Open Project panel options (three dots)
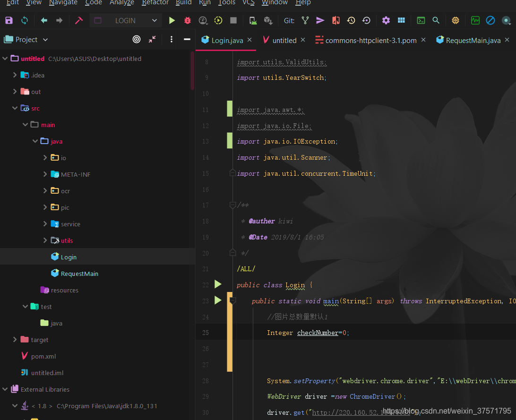Screen dimensions: 516x420 (172, 40)
